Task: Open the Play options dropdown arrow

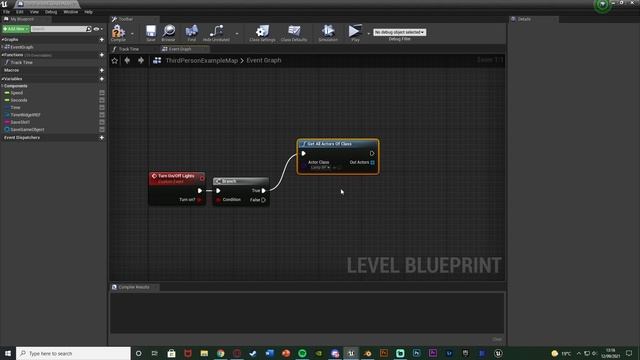Action: (x=368, y=33)
